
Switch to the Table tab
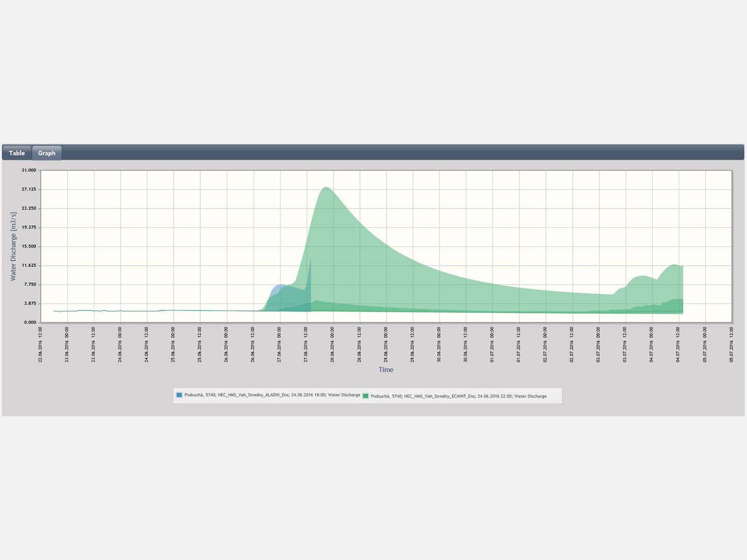pos(17,153)
